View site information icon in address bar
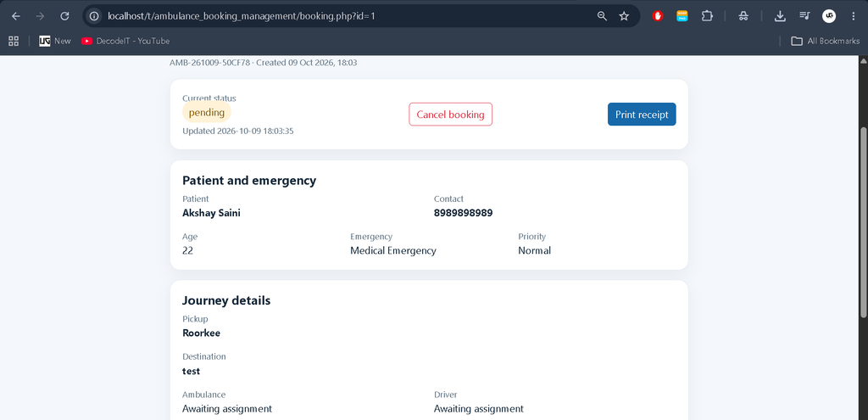This screenshot has height=420, width=868. pyautogui.click(x=94, y=16)
